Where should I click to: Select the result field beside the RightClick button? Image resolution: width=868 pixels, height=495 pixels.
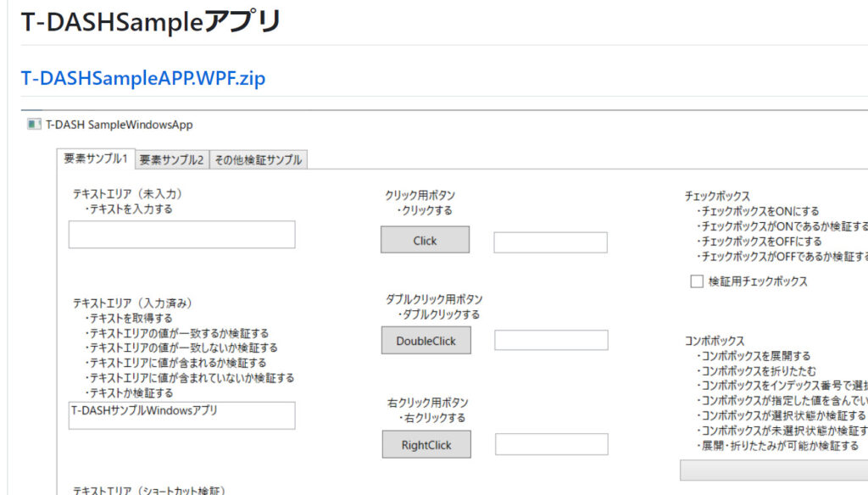550,444
